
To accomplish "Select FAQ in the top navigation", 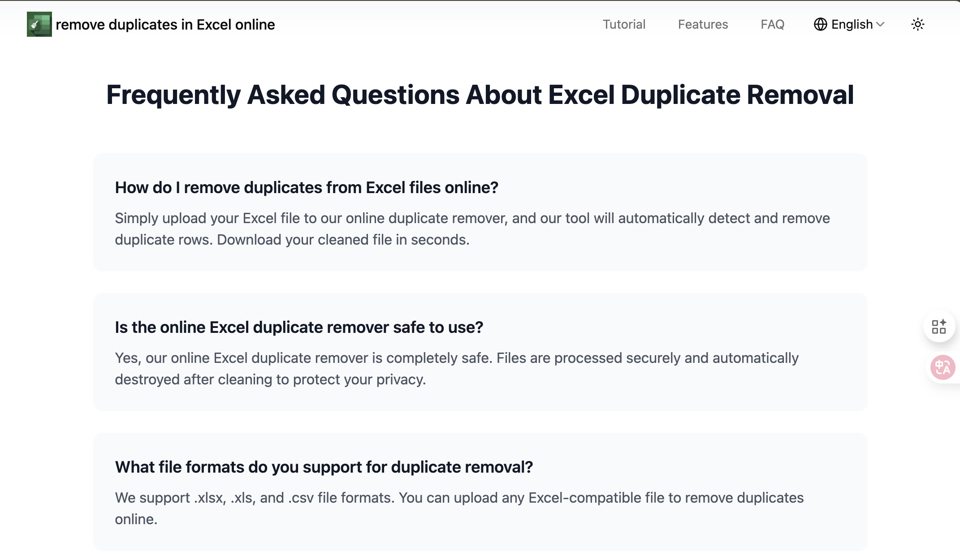I will (x=772, y=24).
